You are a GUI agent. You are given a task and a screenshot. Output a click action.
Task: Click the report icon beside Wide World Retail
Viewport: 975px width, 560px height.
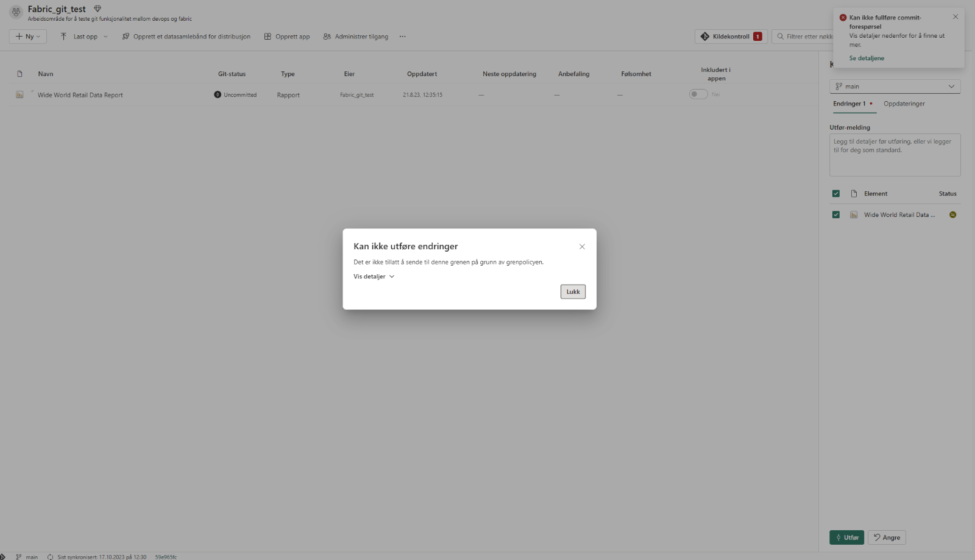pos(19,94)
